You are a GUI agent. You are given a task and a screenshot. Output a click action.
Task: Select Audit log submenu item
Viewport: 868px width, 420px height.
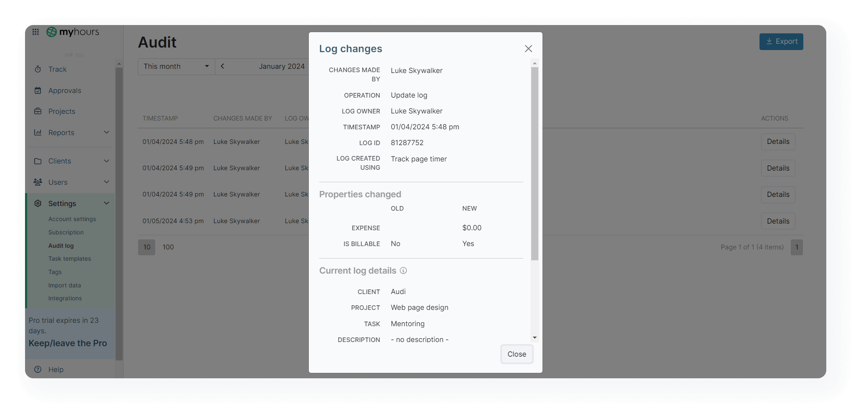pyautogui.click(x=61, y=246)
